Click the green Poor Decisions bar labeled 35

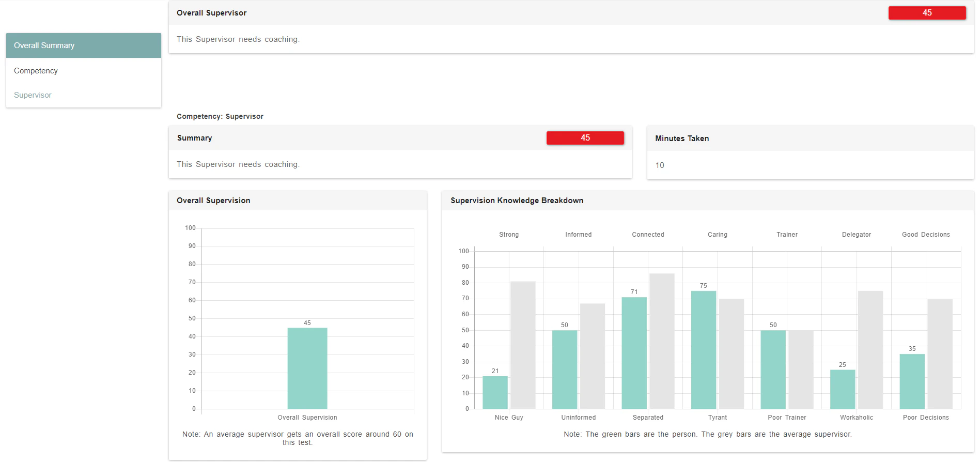(912, 382)
